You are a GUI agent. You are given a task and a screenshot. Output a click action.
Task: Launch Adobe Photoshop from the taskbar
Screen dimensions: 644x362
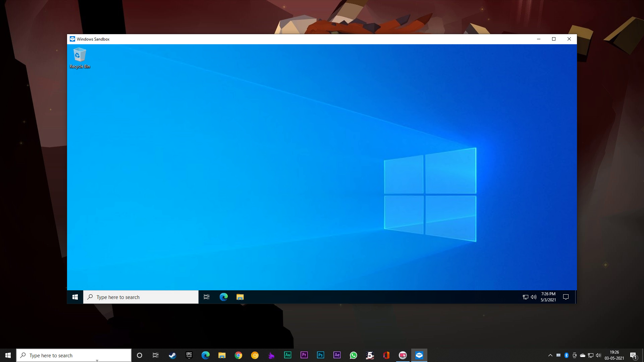pos(320,355)
